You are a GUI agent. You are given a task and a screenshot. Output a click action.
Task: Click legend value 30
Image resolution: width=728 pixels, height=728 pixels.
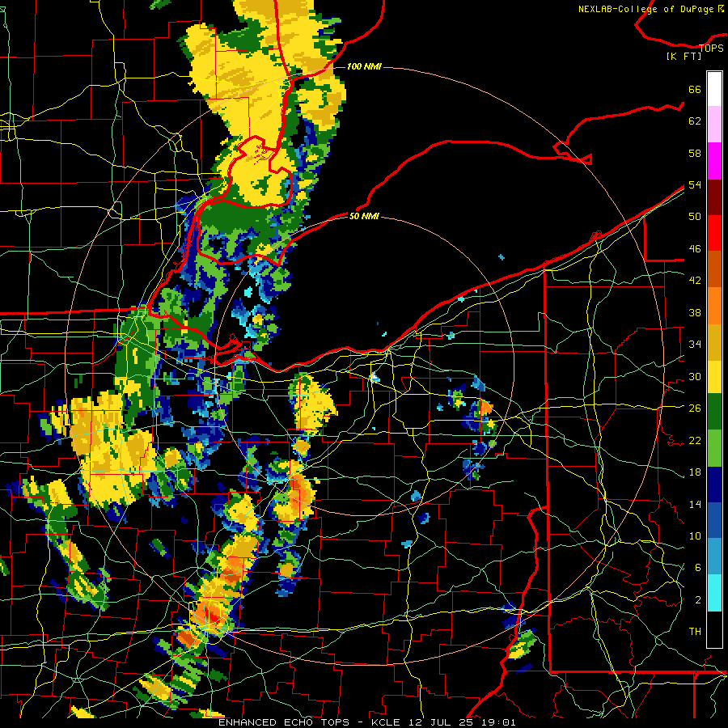(695, 376)
